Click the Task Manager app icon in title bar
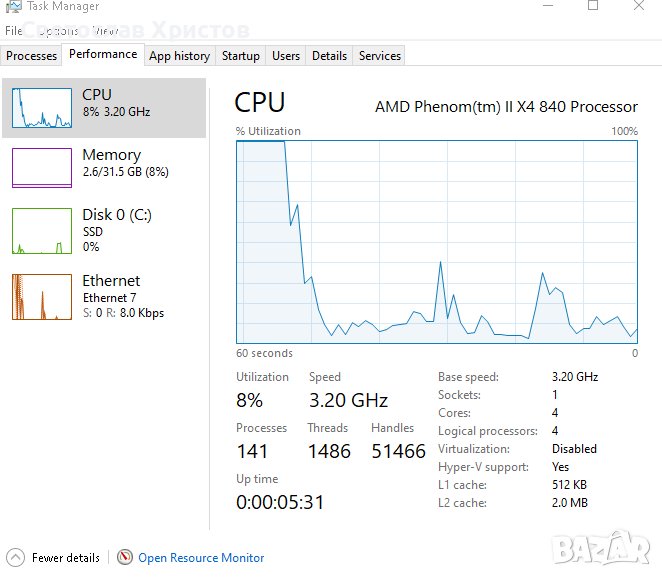The width and height of the screenshot is (662, 577). point(13,6)
